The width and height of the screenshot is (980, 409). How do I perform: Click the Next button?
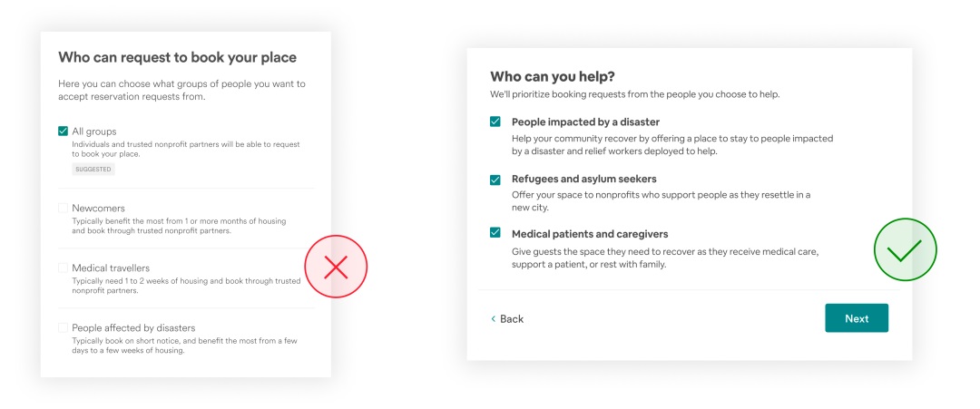857,317
